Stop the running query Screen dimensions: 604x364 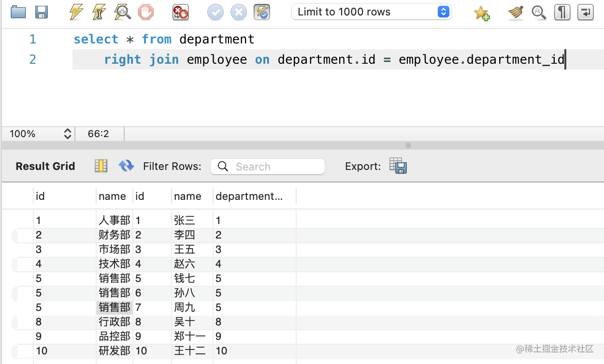coord(145,12)
